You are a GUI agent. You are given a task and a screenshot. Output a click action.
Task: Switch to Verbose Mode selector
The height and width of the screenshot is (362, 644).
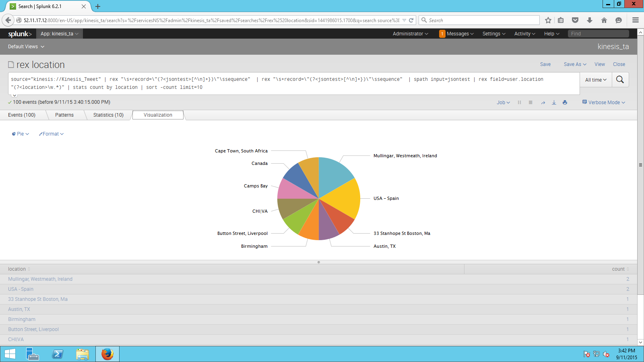603,102
